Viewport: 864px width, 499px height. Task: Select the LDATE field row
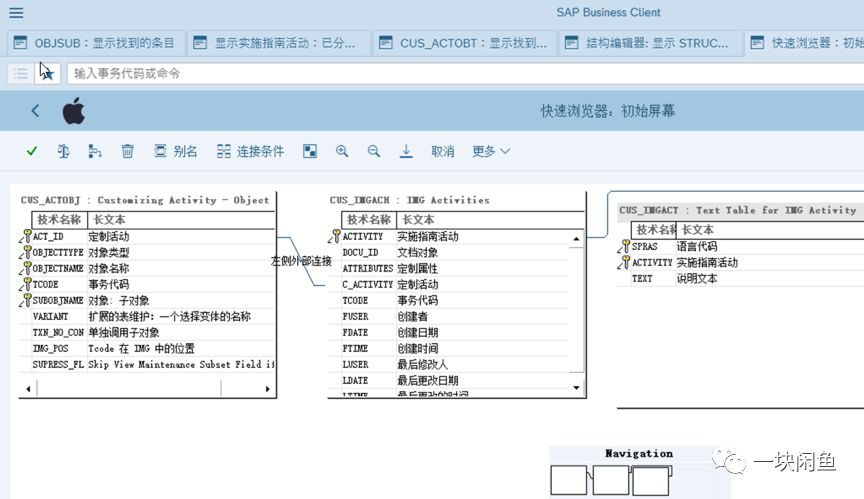pyautogui.click(x=448, y=380)
